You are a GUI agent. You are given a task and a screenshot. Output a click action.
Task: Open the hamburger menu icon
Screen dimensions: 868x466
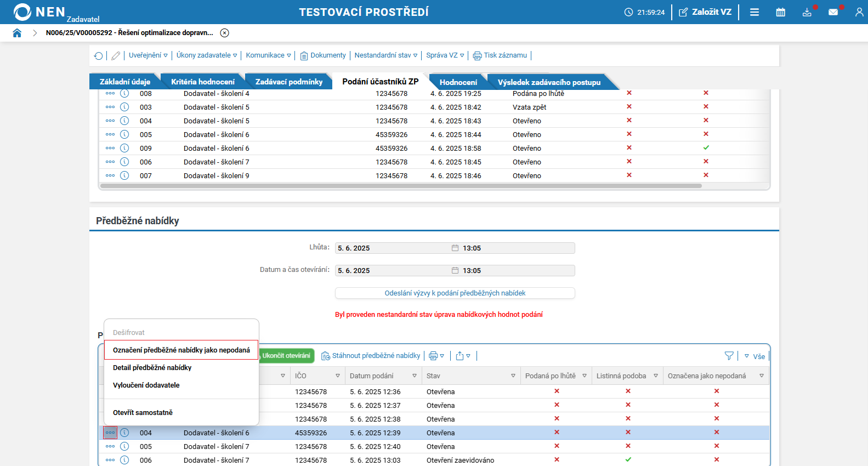pyautogui.click(x=754, y=12)
